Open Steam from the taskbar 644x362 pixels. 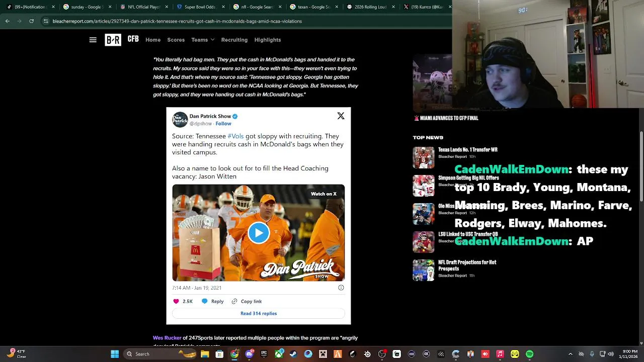tap(293, 354)
